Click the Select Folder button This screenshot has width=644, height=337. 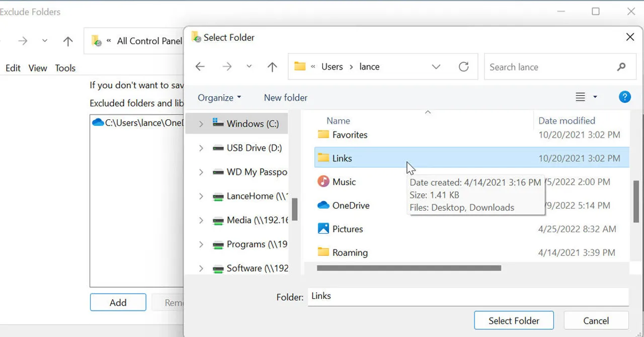[514, 321]
